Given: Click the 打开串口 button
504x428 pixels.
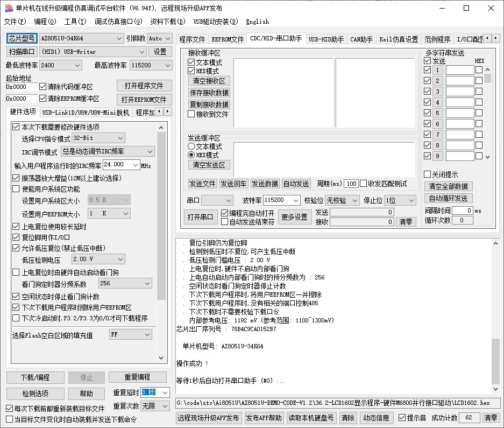Looking at the screenshot, I should 200,217.
